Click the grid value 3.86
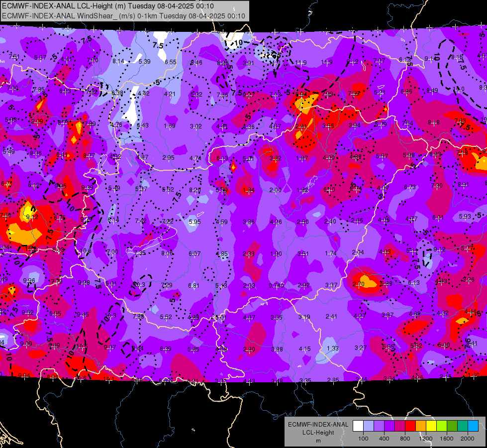This screenshot has width=487, height=448. coord(248,222)
